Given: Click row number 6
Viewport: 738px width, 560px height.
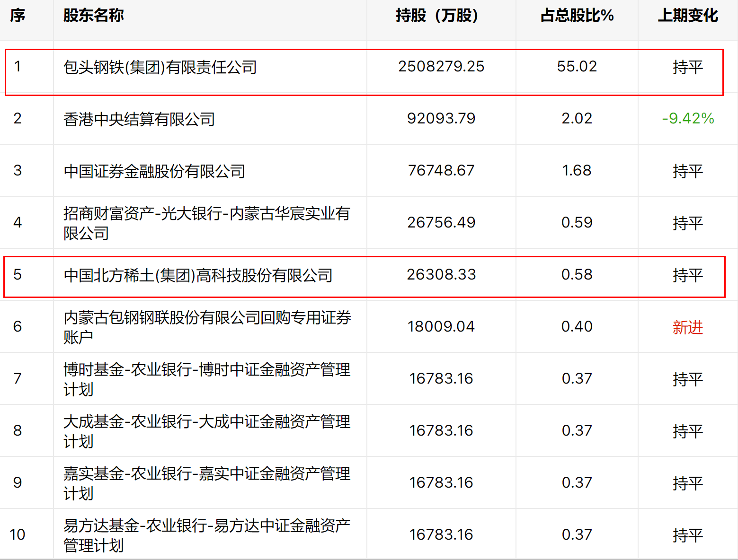Looking at the screenshot, I should click(18, 326).
